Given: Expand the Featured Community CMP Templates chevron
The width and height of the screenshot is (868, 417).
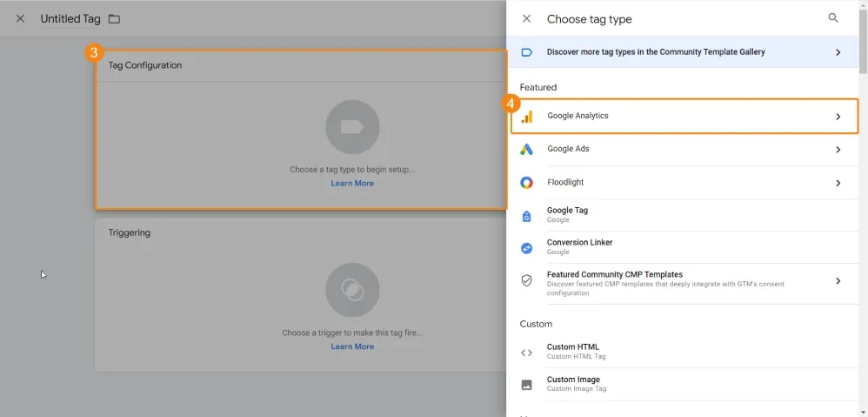Looking at the screenshot, I should point(838,281).
